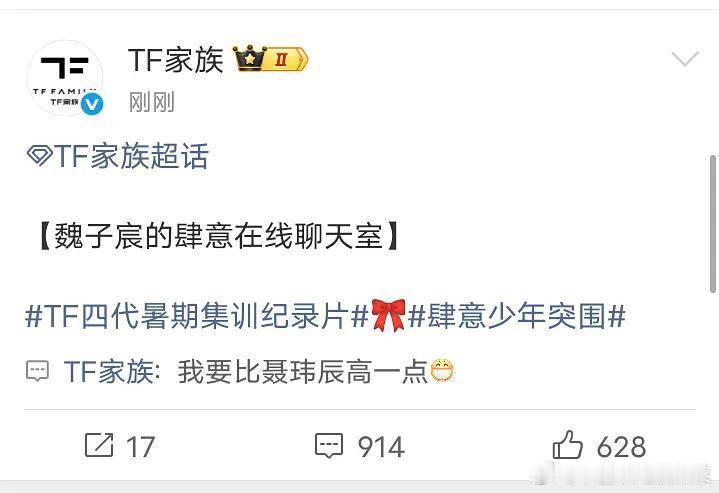Click the TF家族 username at top

click(176, 60)
